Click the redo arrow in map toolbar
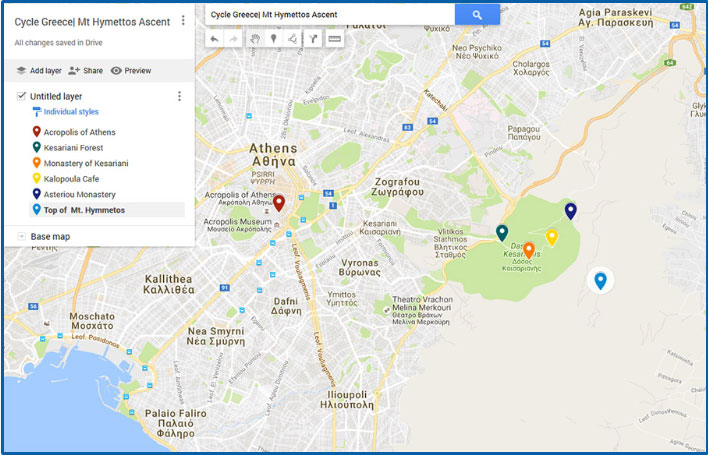 [x=233, y=39]
